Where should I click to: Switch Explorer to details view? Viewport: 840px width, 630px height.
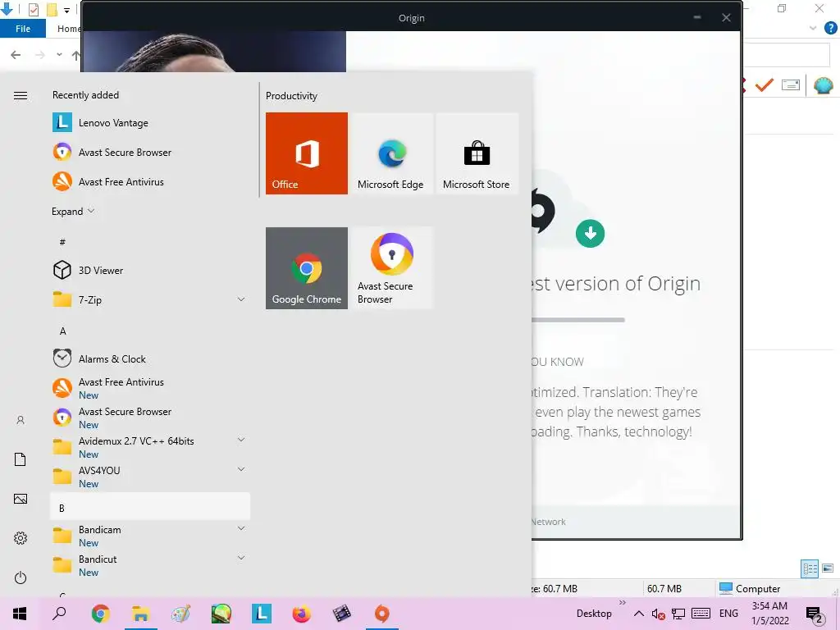810,568
